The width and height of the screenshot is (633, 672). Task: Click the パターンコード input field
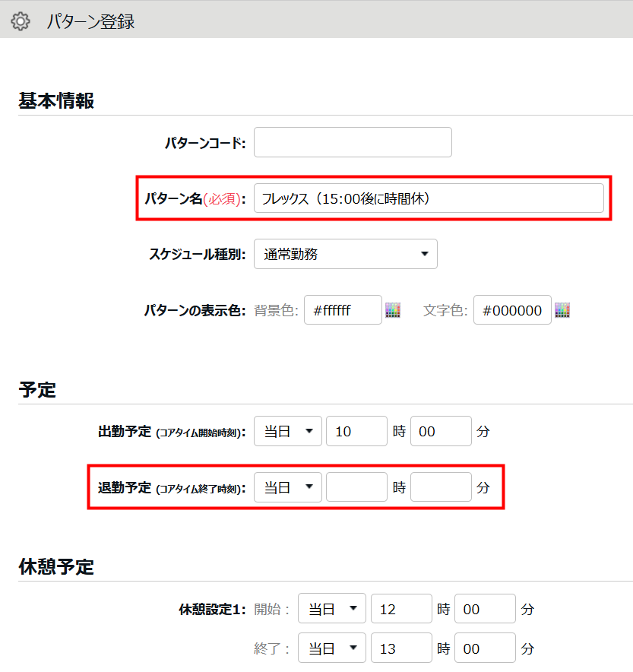(x=353, y=142)
